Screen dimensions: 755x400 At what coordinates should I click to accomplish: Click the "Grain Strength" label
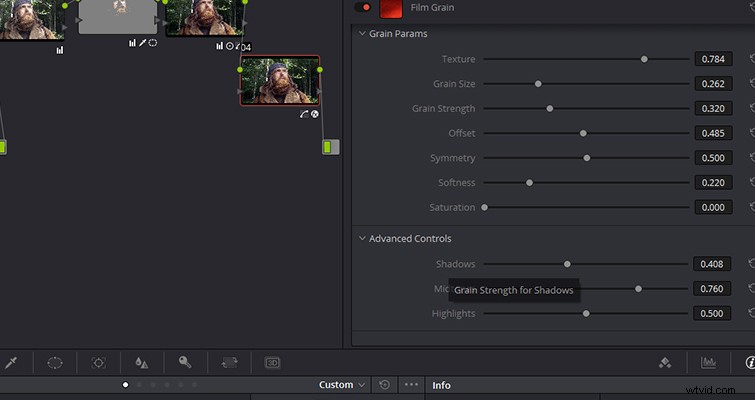(x=443, y=109)
